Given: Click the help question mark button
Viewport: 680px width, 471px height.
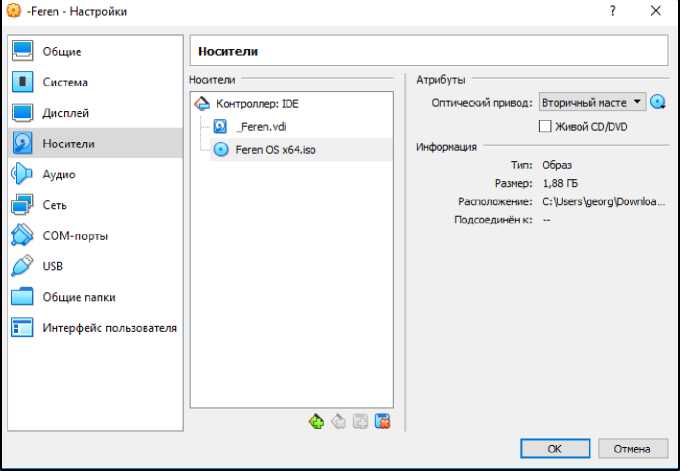Looking at the screenshot, I should click(x=613, y=11).
